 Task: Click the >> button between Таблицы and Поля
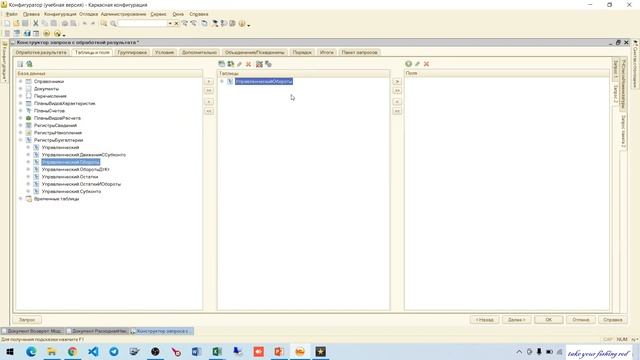pos(397,91)
